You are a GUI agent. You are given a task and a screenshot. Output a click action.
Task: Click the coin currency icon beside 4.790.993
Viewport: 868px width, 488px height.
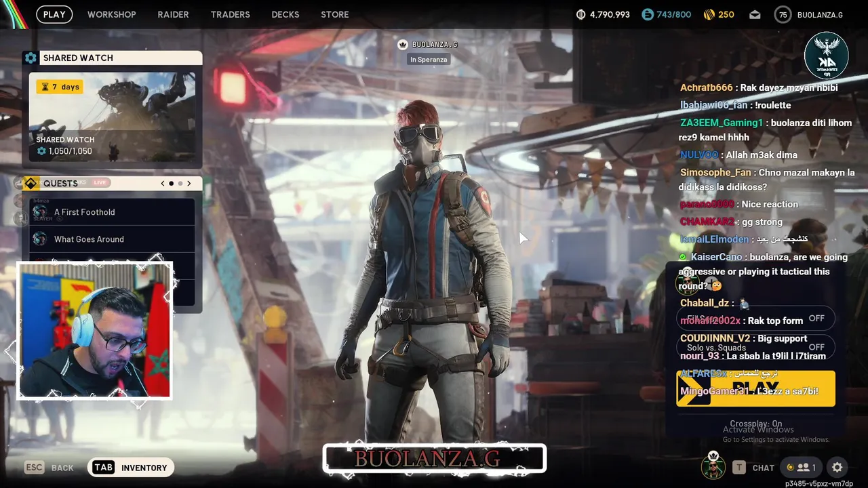(x=580, y=15)
